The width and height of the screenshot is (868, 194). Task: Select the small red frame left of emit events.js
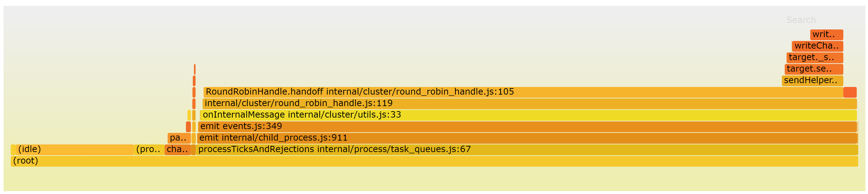188,126
